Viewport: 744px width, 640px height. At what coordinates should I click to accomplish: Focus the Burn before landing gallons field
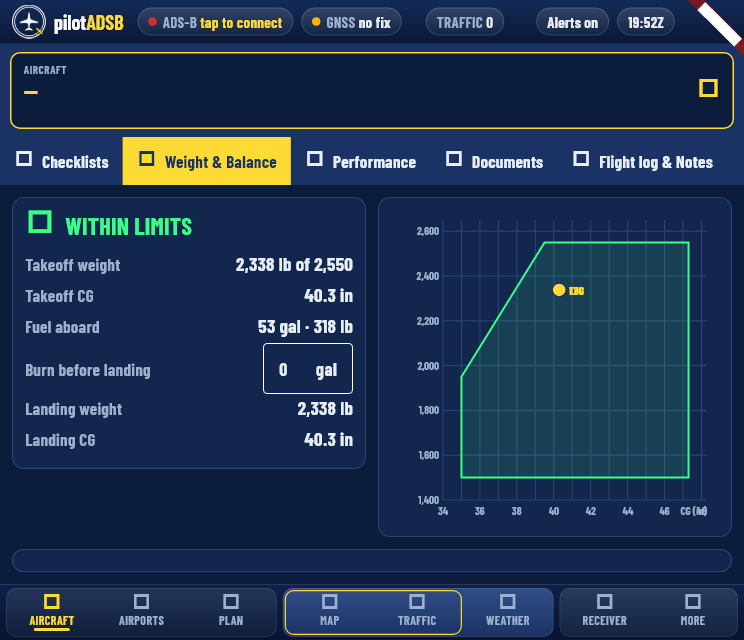308,369
